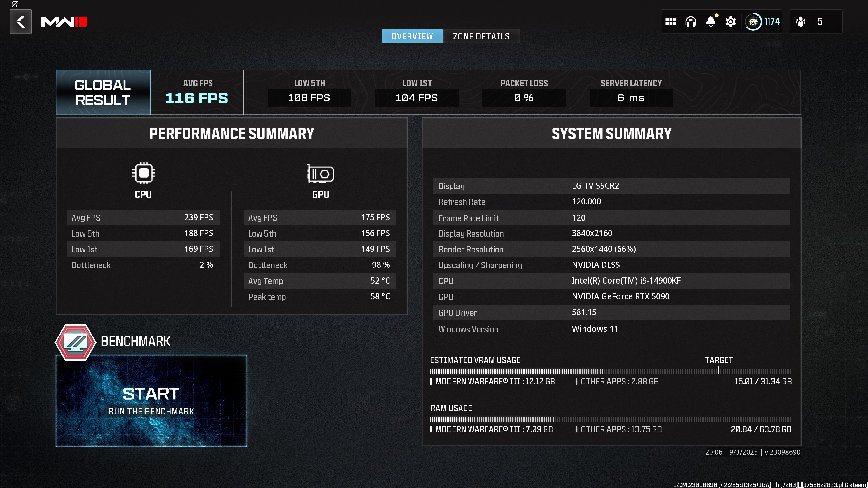The width and height of the screenshot is (868, 488).
Task: Open notifications bell icon
Action: [x=711, y=22]
